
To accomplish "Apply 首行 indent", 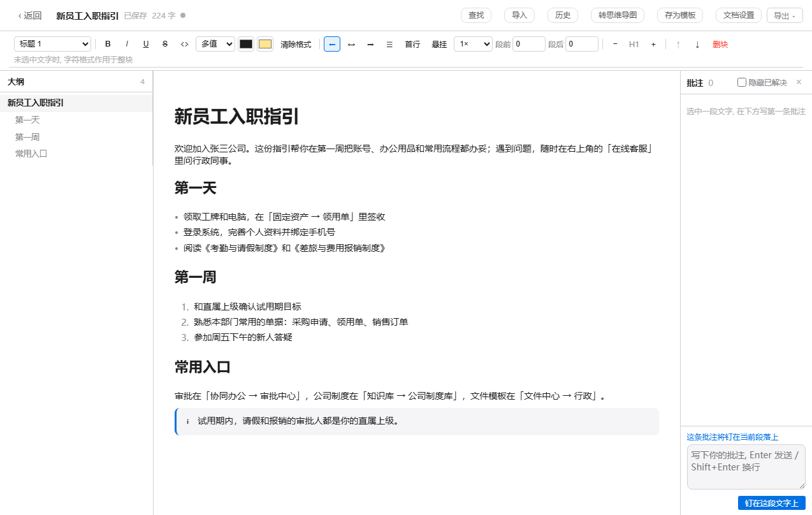I will point(412,44).
